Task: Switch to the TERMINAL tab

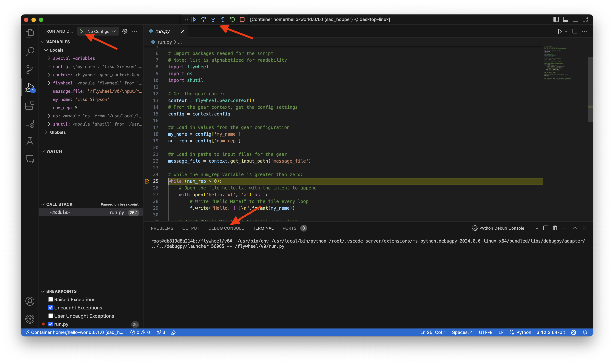Action: pos(263,228)
